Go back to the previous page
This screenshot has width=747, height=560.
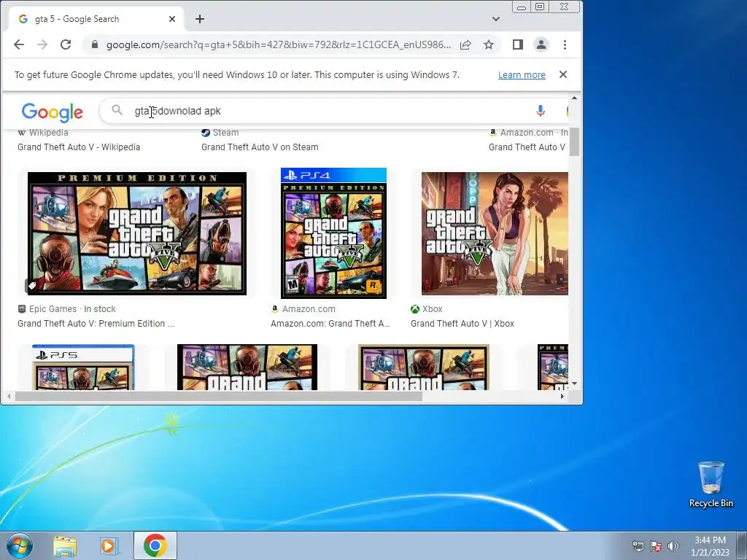(18, 44)
